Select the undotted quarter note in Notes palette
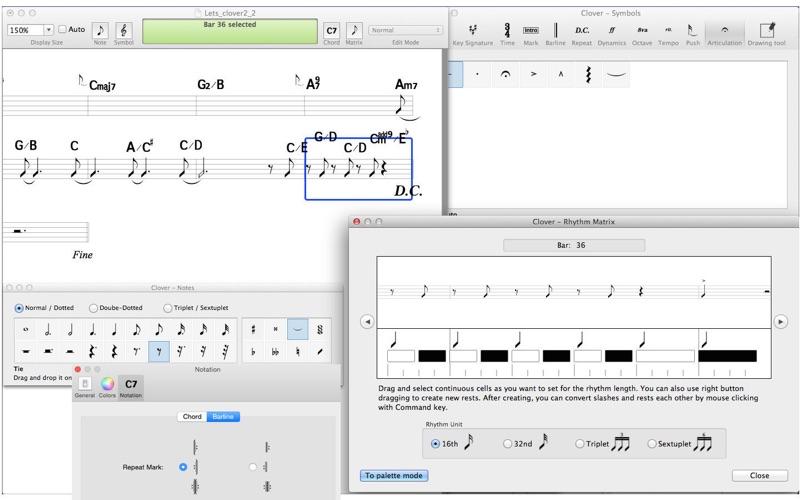Image resolution: width=800 pixels, height=500 pixels. [x=114, y=330]
